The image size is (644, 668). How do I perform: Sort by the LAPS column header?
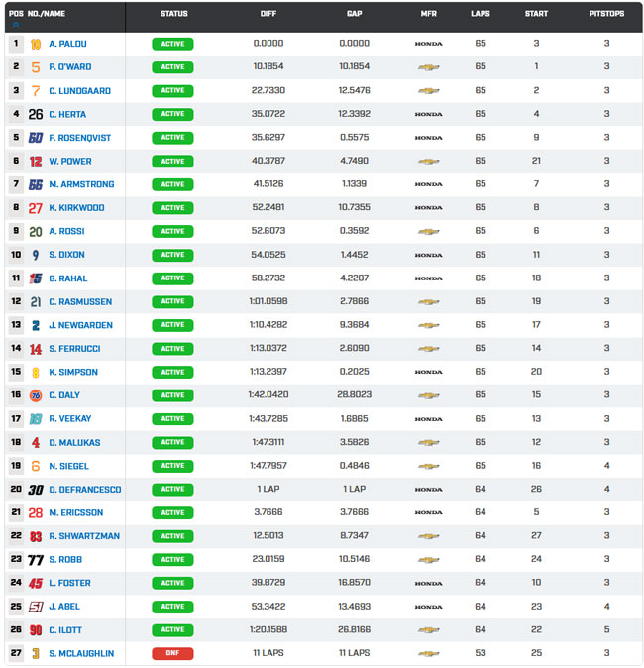(x=481, y=14)
